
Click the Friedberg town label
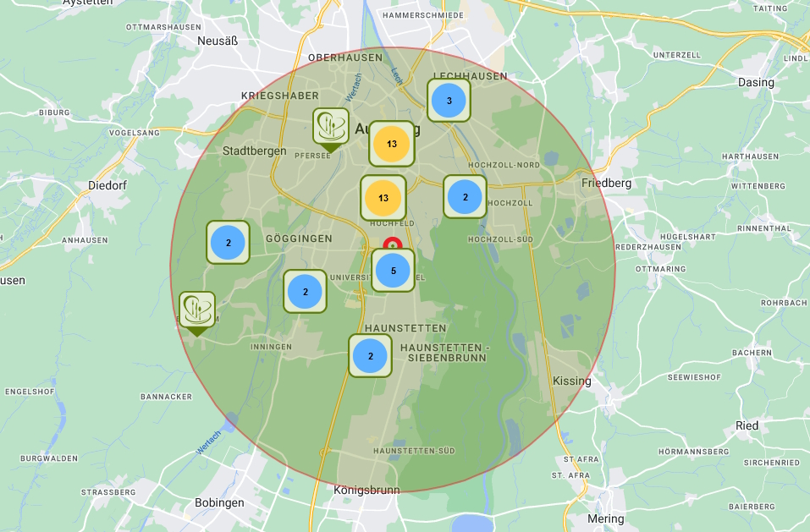[607, 183]
